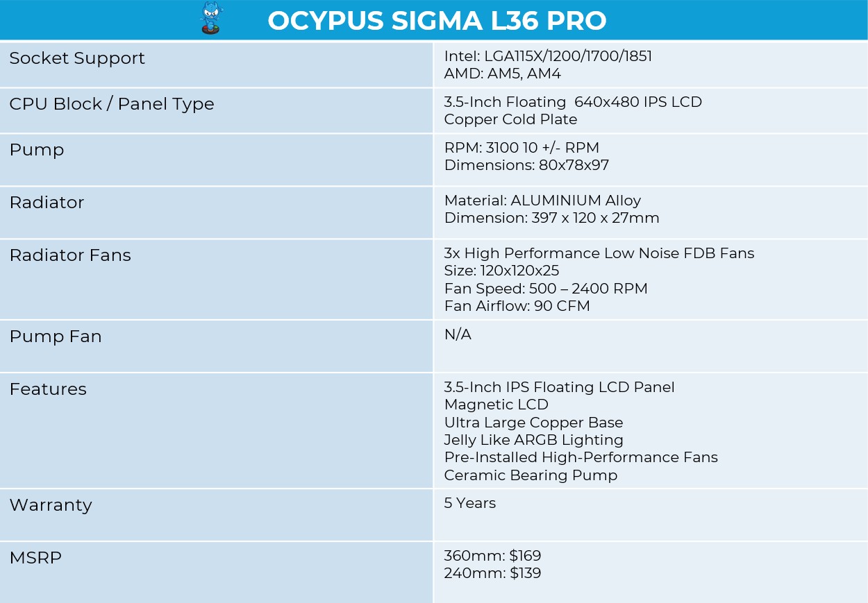This screenshot has height=603, width=868.
Task: Select the Pump row label
Action: click(37, 151)
